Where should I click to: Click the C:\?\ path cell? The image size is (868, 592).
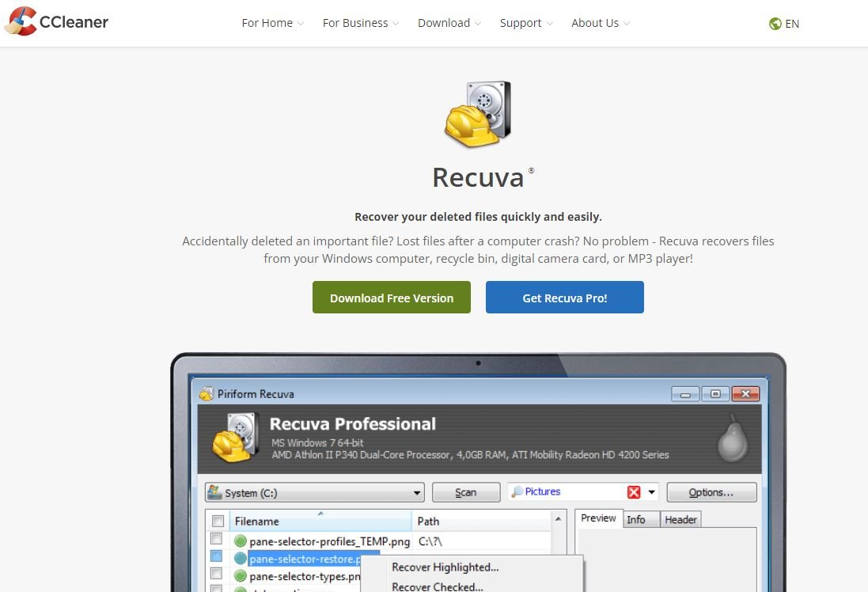pyautogui.click(x=430, y=541)
